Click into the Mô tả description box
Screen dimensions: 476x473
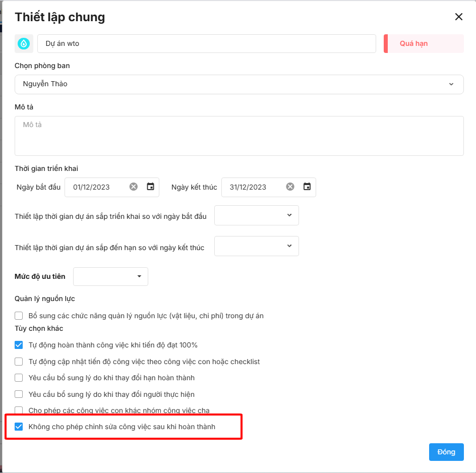click(x=239, y=136)
